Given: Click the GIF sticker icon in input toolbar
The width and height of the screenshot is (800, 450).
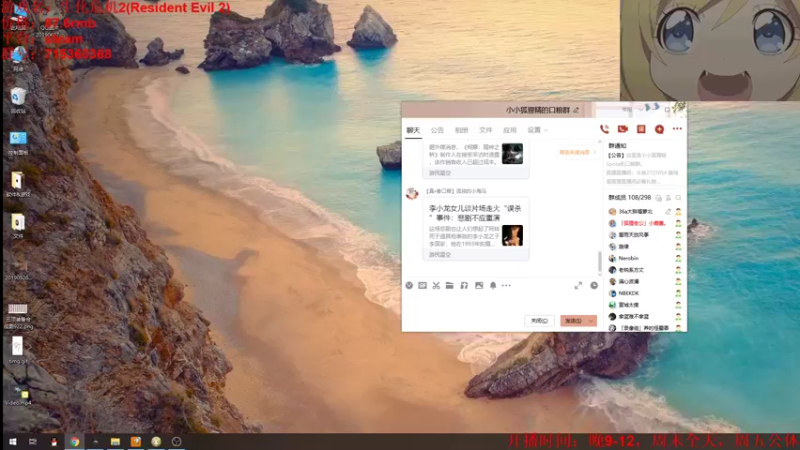Looking at the screenshot, I should pyautogui.click(x=422, y=285).
